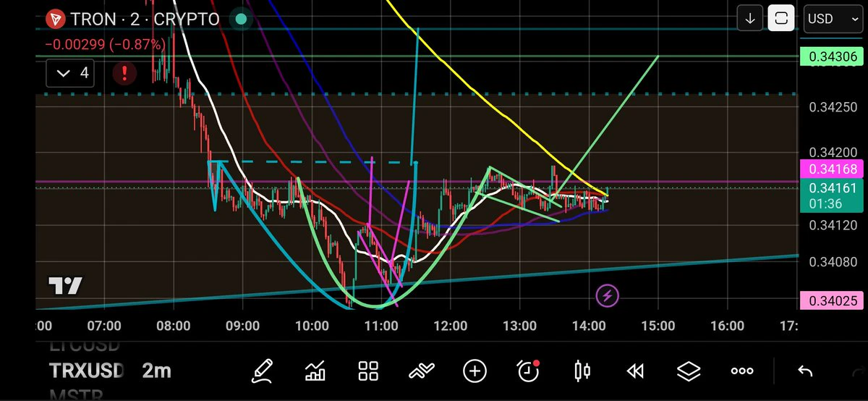
Task: Tap the compare lines icon
Action: (x=421, y=371)
